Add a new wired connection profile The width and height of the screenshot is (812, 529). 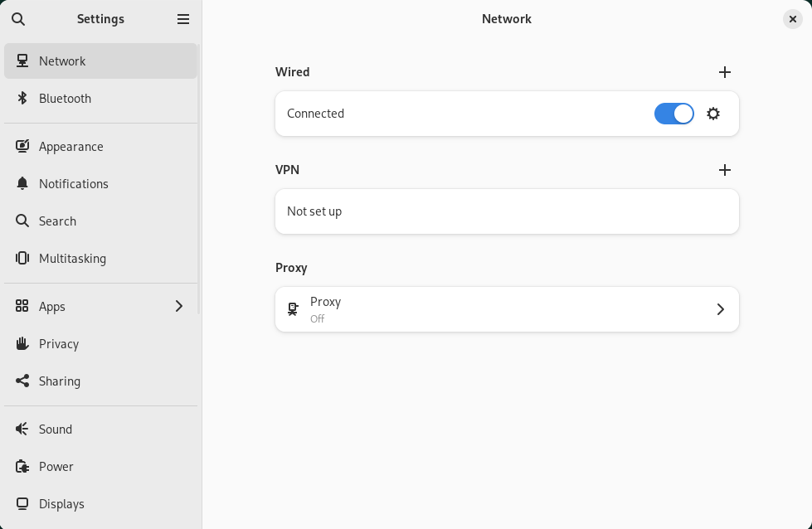725,72
